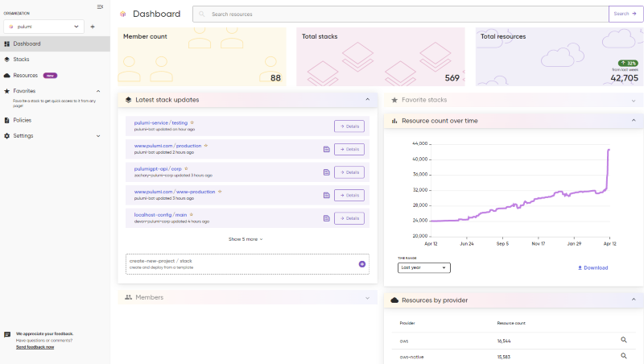Search resources for aws-native provider magnifier
The height and width of the screenshot is (364, 644).
[623, 356]
